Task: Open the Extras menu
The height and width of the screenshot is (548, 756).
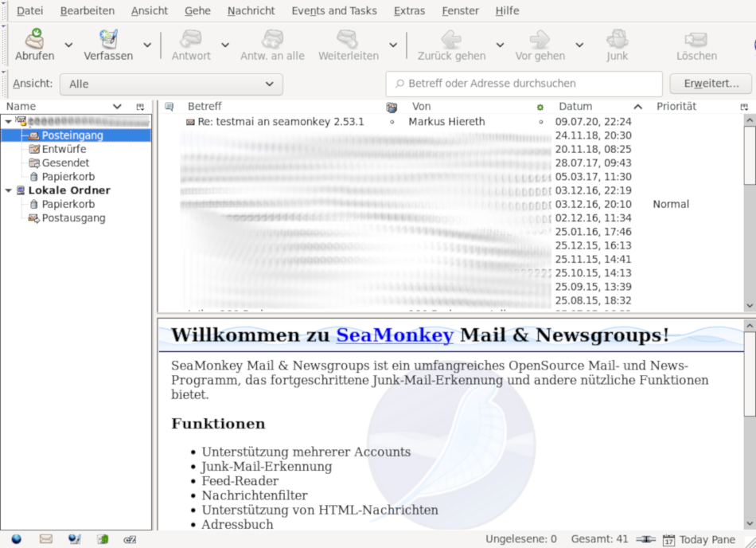Action: coord(409,10)
